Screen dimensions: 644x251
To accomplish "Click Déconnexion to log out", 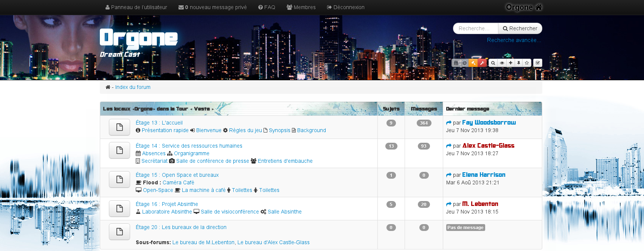I will [346, 7].
